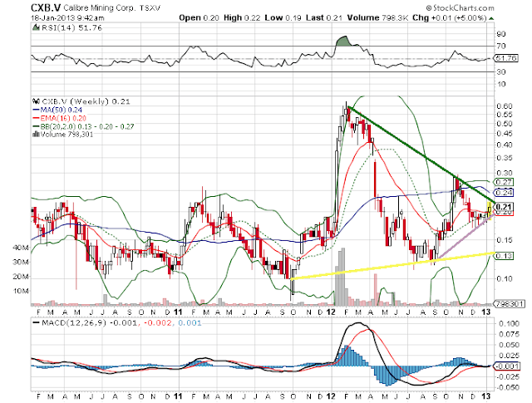Click the red -0.002 MACD signal value
This screenshot has height=403, width=532.
pos(159,322)
